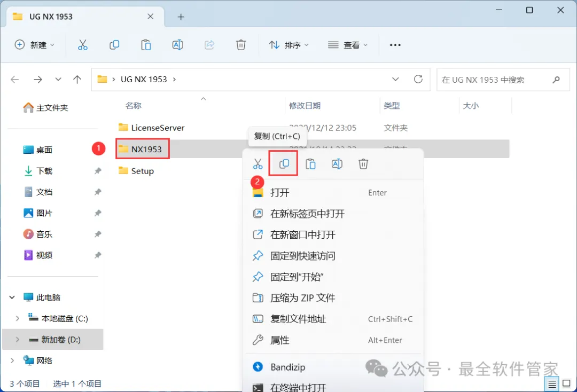Choose 固定到快速访问
Viewport: 577px width, 392px height.
333,256
